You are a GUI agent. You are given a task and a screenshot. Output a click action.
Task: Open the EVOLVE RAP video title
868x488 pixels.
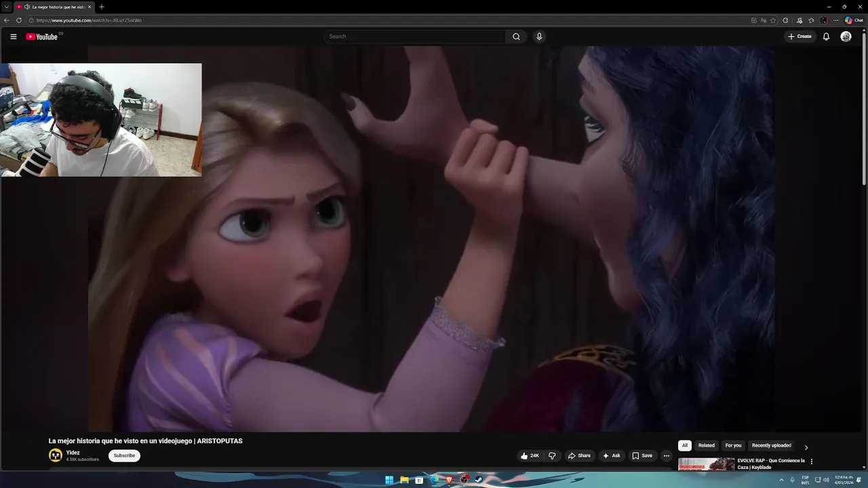[x=771, y=464]
